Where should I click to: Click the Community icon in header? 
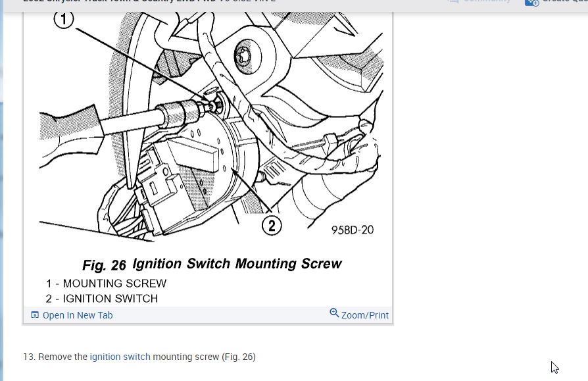(x=453, y=1)
